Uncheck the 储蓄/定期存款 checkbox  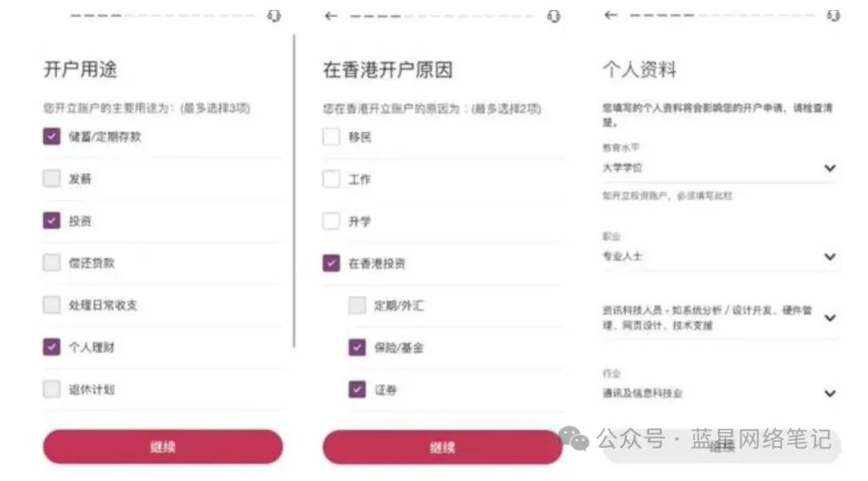click(51, 137)
